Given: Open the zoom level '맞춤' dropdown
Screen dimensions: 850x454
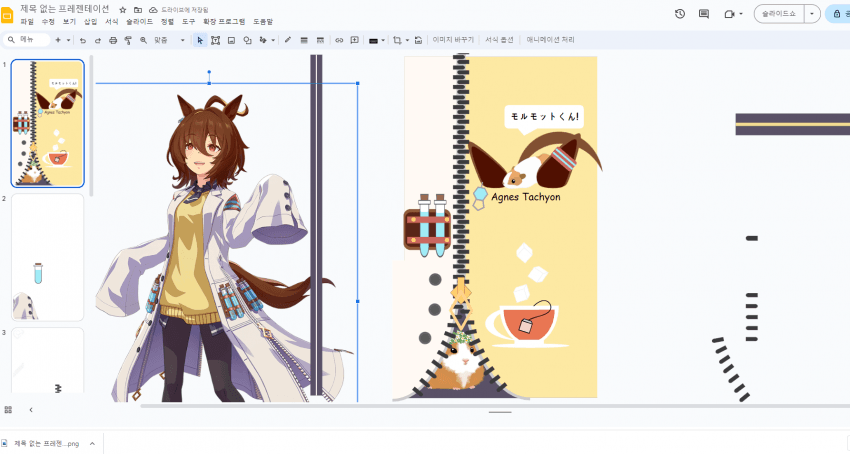Looking at the screenshot, I should tap(170, 40).
